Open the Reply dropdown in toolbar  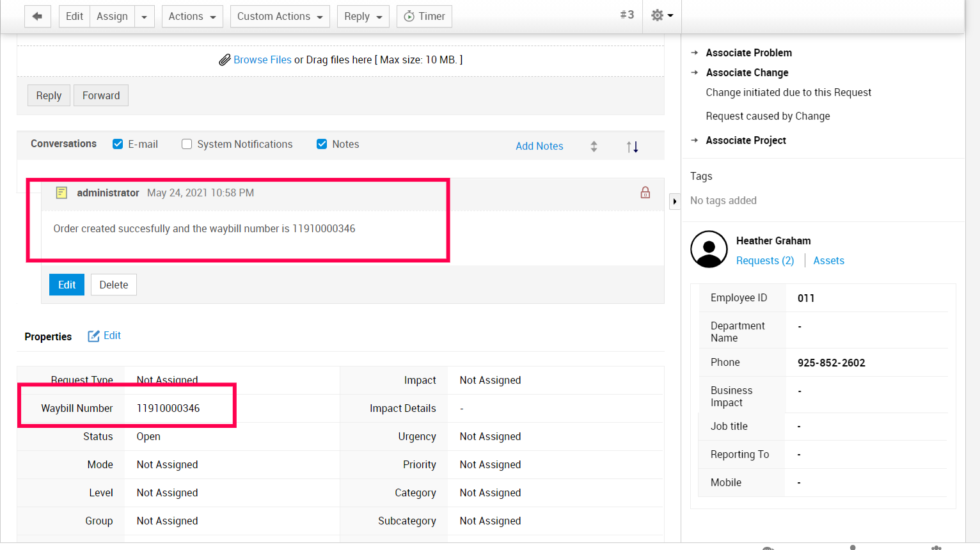[x=363, y=16]
